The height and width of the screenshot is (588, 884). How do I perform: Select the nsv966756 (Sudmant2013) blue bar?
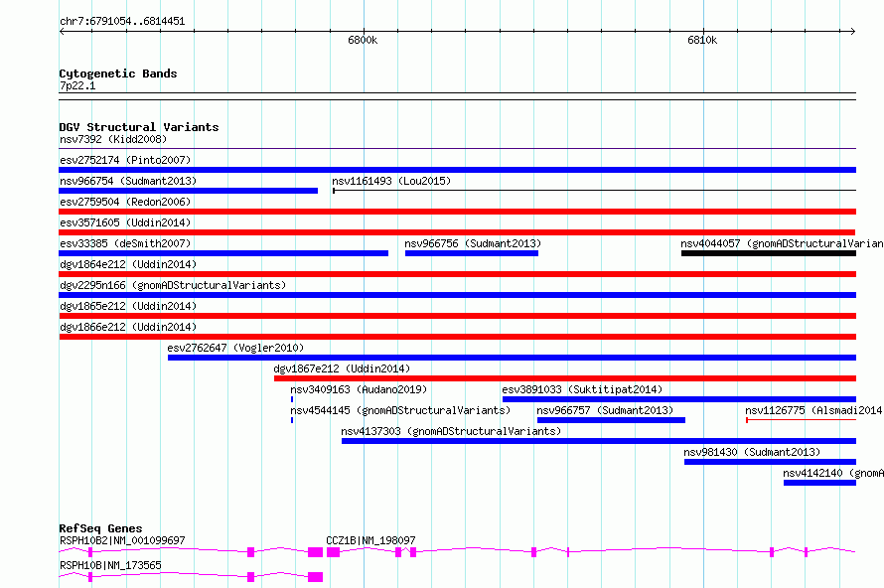[472, 253]
